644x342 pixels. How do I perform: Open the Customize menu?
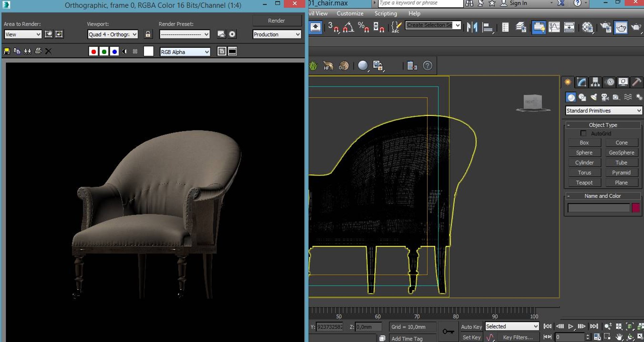[350, 13]
